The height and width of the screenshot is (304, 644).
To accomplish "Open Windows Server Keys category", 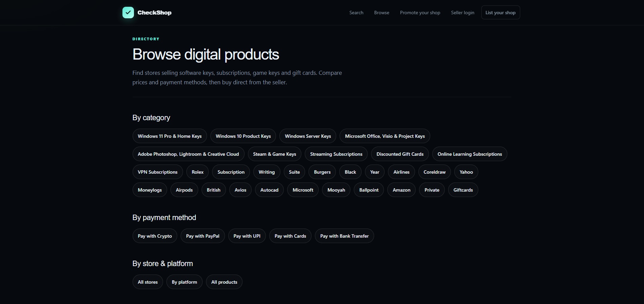I will [x=308, y=136].
